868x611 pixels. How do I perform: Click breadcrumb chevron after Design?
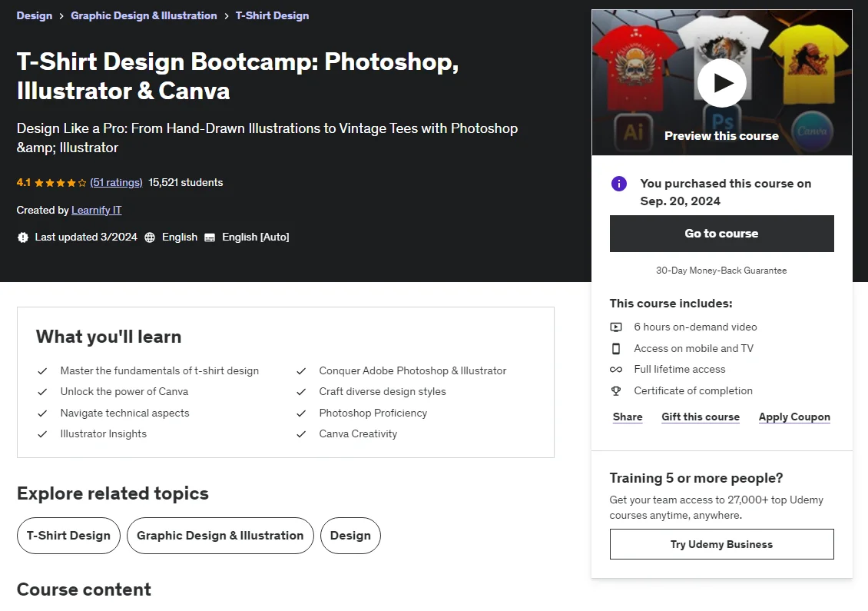pyautogui.click(x=61, y=16)
